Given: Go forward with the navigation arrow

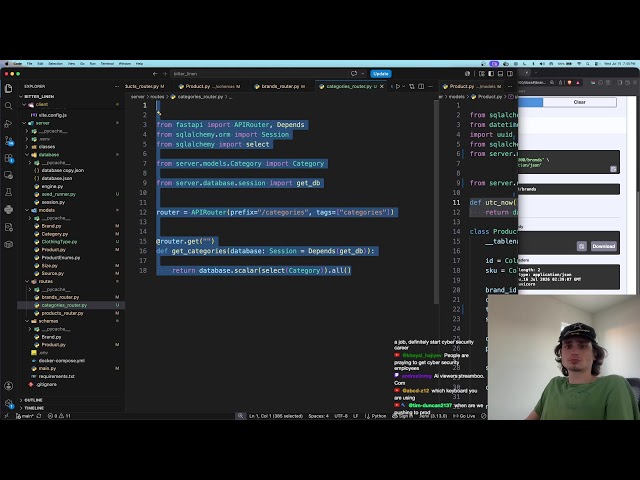Looking at the screenshot, I should (164, 74).
